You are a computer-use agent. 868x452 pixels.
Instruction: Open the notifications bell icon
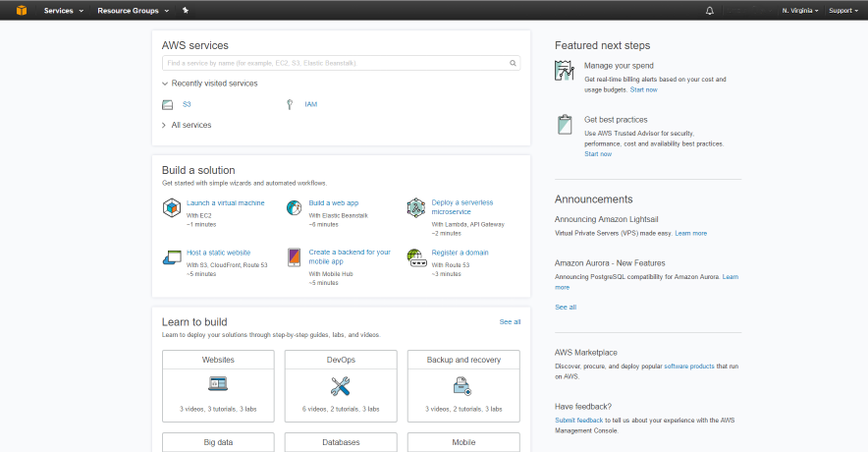710,11
